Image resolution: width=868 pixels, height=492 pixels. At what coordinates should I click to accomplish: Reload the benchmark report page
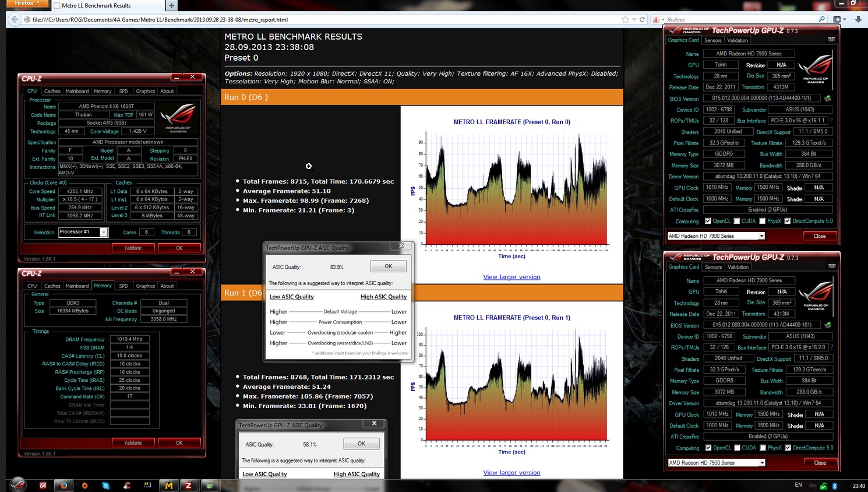642,19
